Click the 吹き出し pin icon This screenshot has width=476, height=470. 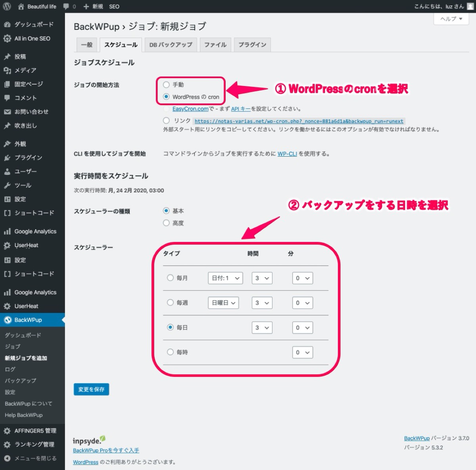pyautogui.click(x=7, y=126)
